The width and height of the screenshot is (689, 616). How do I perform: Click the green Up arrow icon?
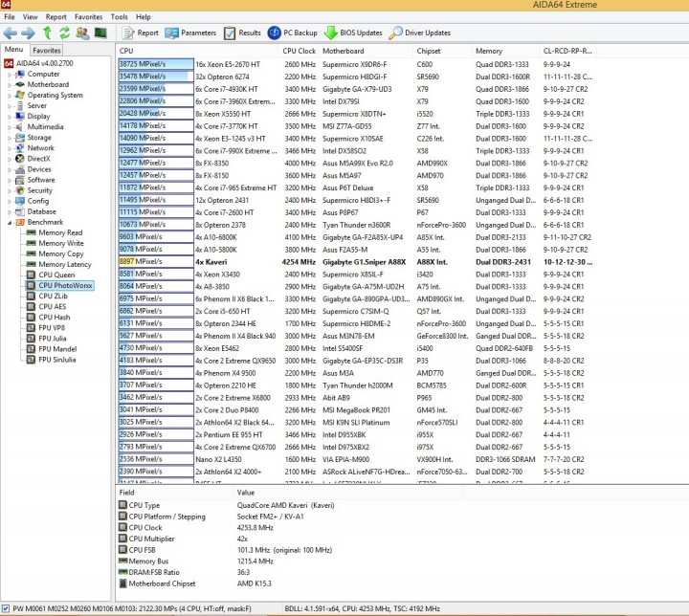(47, 33)
